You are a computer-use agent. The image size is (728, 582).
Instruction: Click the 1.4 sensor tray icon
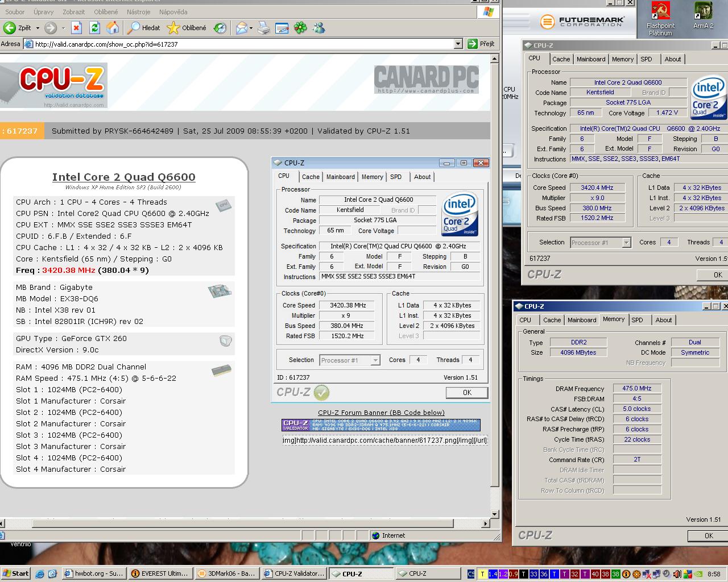click(x=493, y=574)
